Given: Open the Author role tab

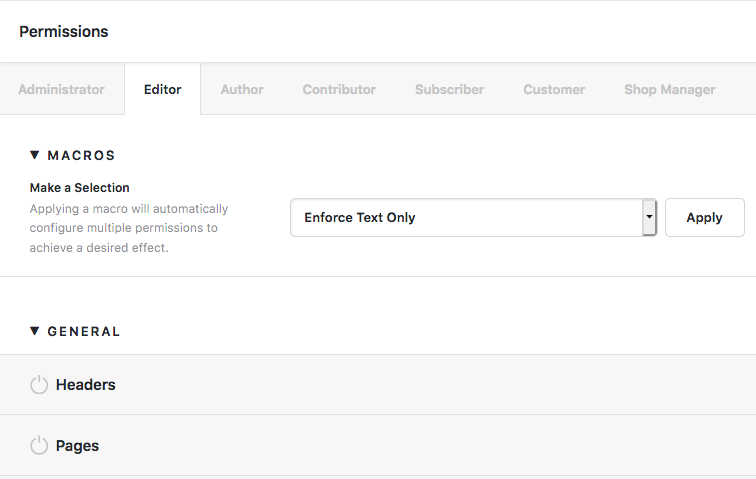Looking at the screenshot, I should click(242, 89).
